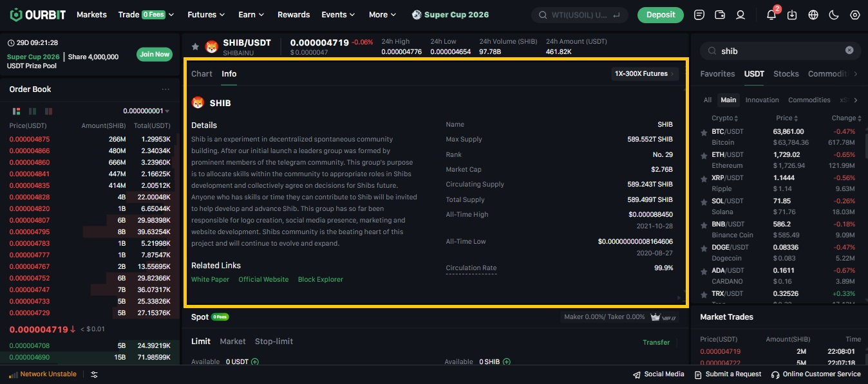This screenshot has width=868, height=384.
Task: Favorite DOGE/USDT with its star
Action: pyautogui.click(x=704, y=248)
